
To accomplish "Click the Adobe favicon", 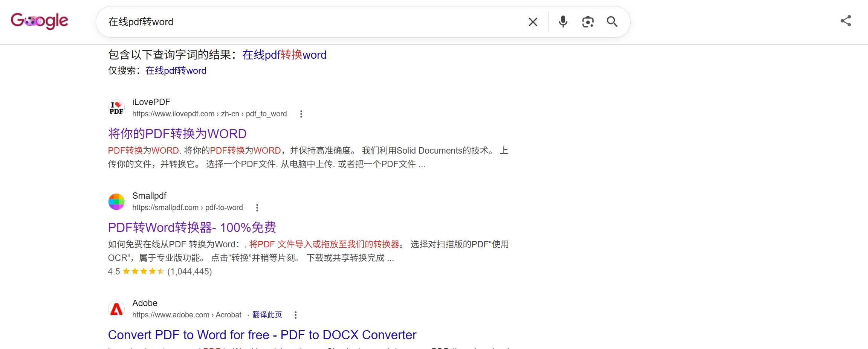I will [x=116, y=309].
